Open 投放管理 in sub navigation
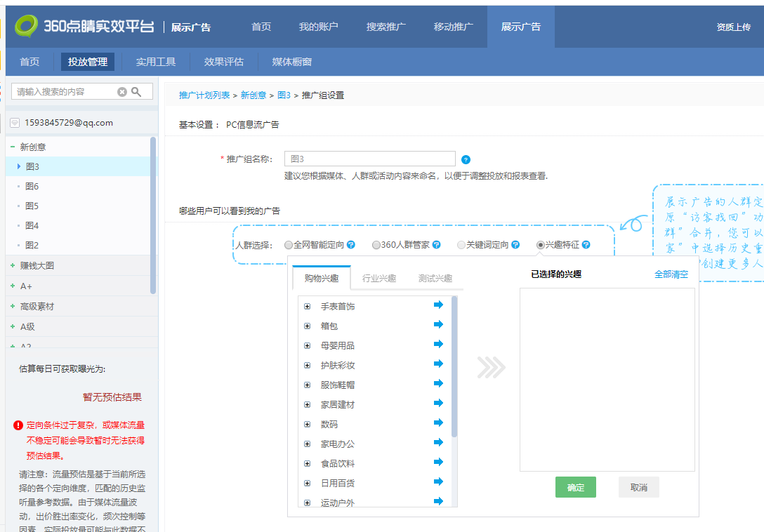This screenshot has width=764, height=532. click(88, 62)
